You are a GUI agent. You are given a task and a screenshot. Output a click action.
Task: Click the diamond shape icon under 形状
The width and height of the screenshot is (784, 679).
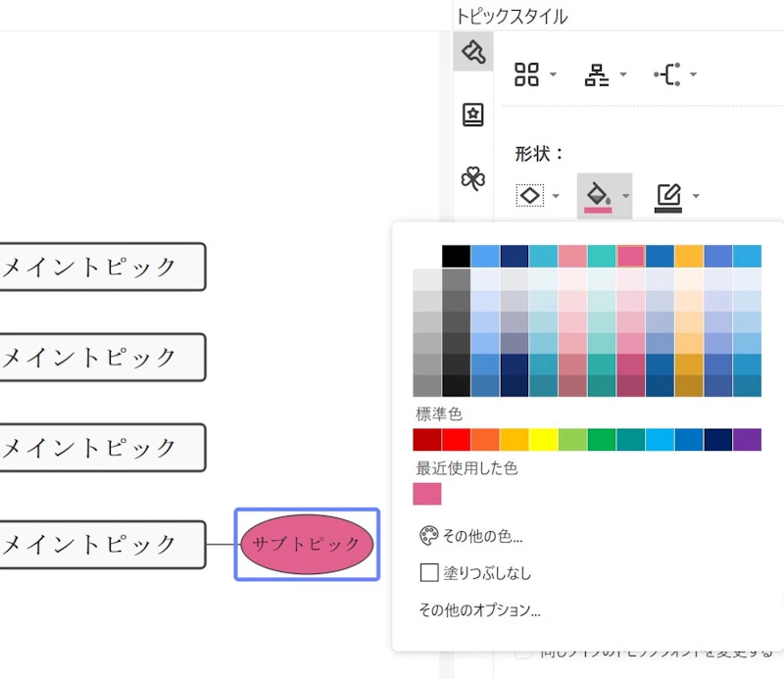[x=530, y=195]
